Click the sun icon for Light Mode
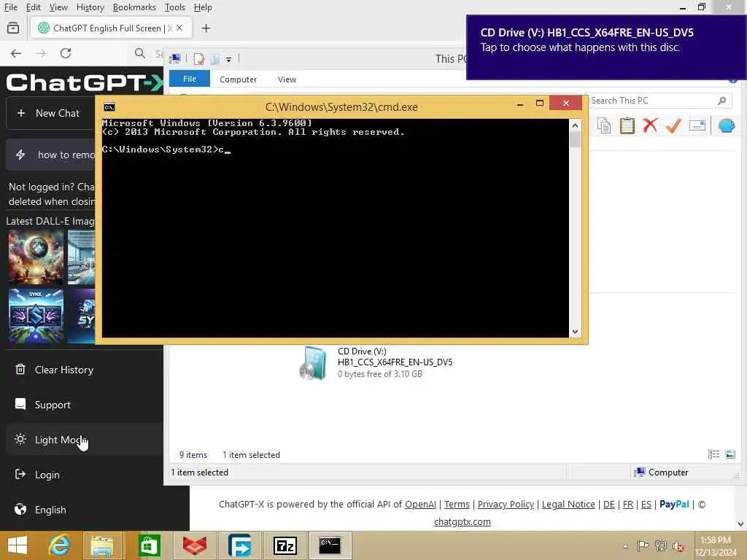This screenshot has height=560, width=747. tap(20, 439)
